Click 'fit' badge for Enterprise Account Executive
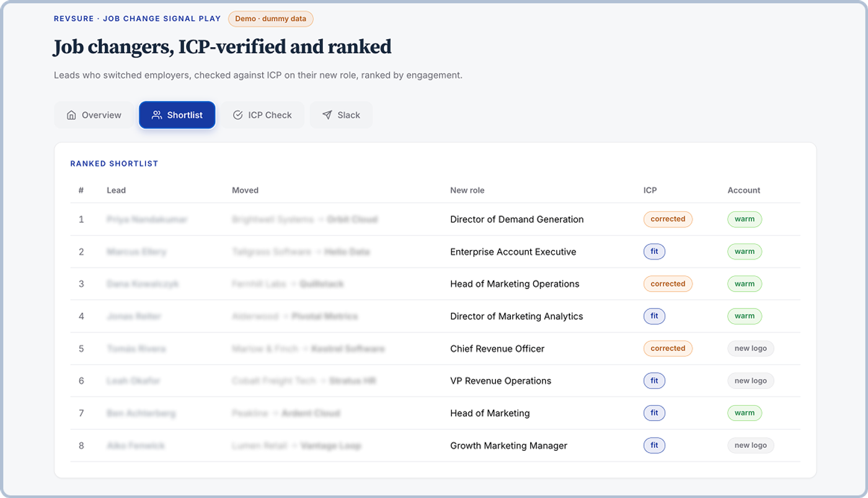868x498 pixels. [654, 251]
